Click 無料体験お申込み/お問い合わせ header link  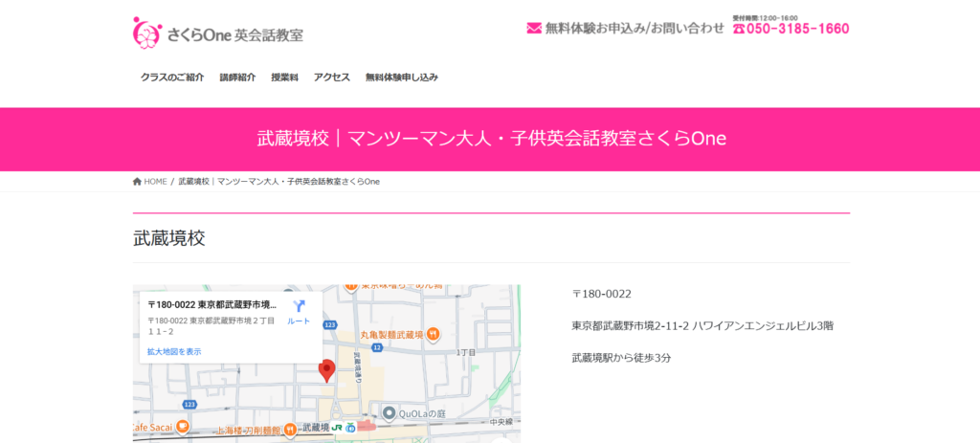coord(635,29)
